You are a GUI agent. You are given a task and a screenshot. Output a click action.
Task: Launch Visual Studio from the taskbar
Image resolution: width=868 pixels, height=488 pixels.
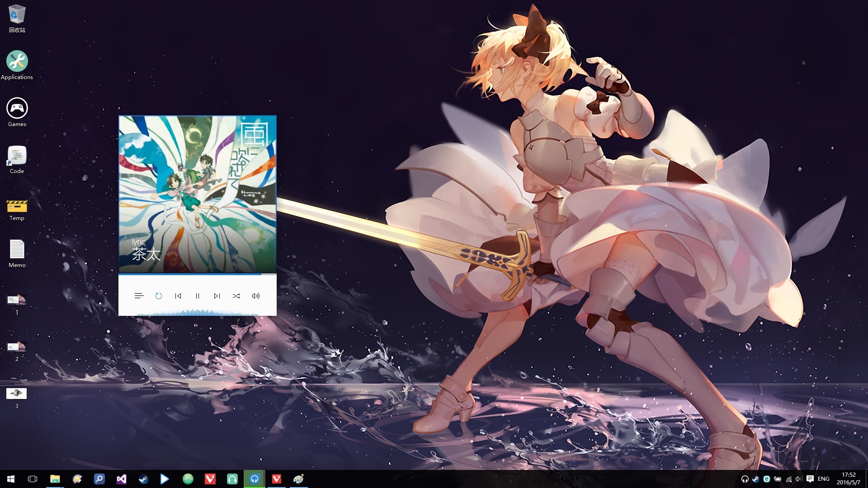121,479
